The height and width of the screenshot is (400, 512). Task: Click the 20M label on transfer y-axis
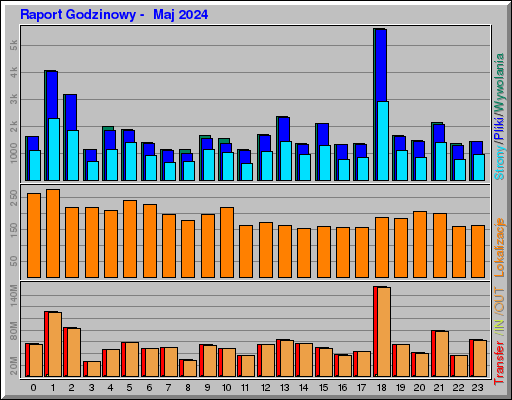(x=13, y=366)
